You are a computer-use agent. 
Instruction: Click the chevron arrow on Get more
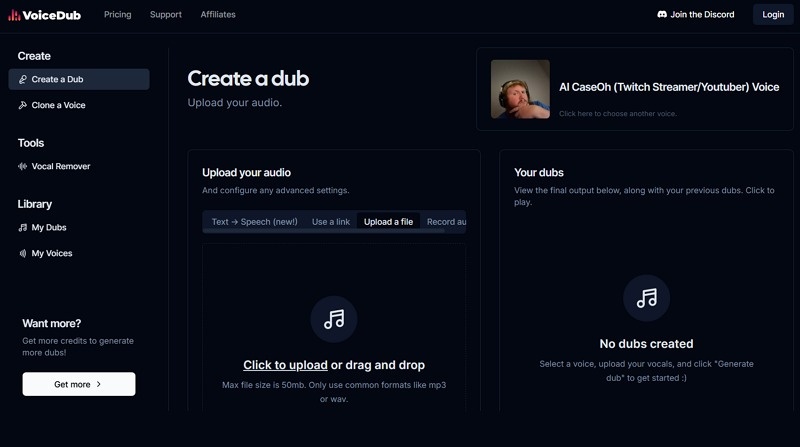(x=98, y=384)
